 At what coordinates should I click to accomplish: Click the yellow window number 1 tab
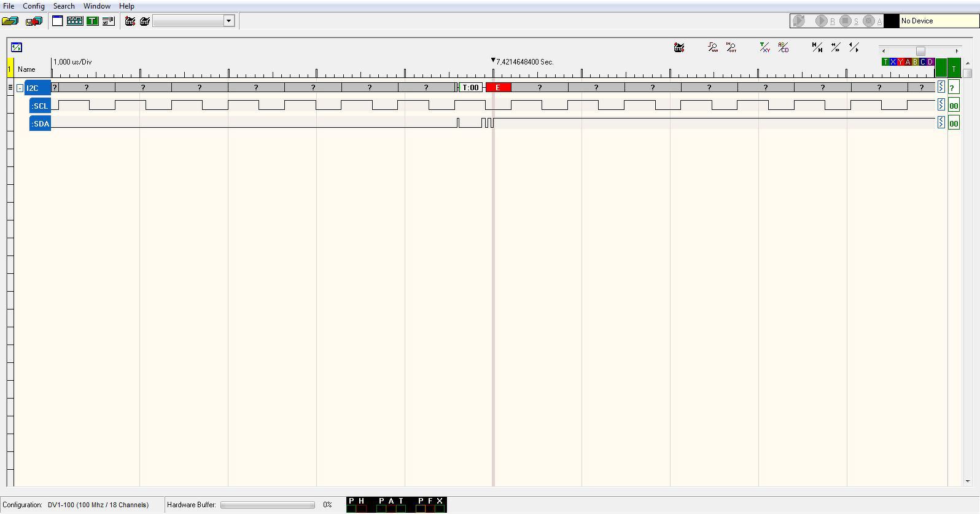pyautogui.click(x=10, y=68)
